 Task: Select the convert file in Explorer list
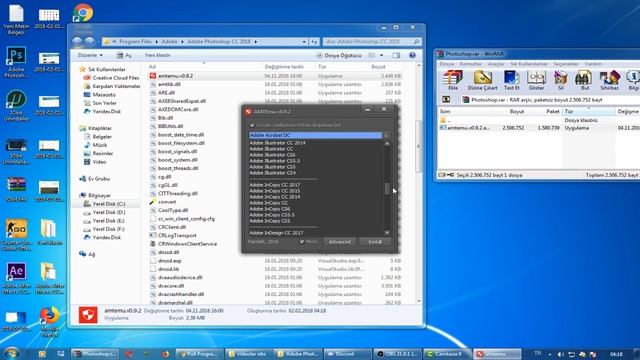tap(167, 202)
